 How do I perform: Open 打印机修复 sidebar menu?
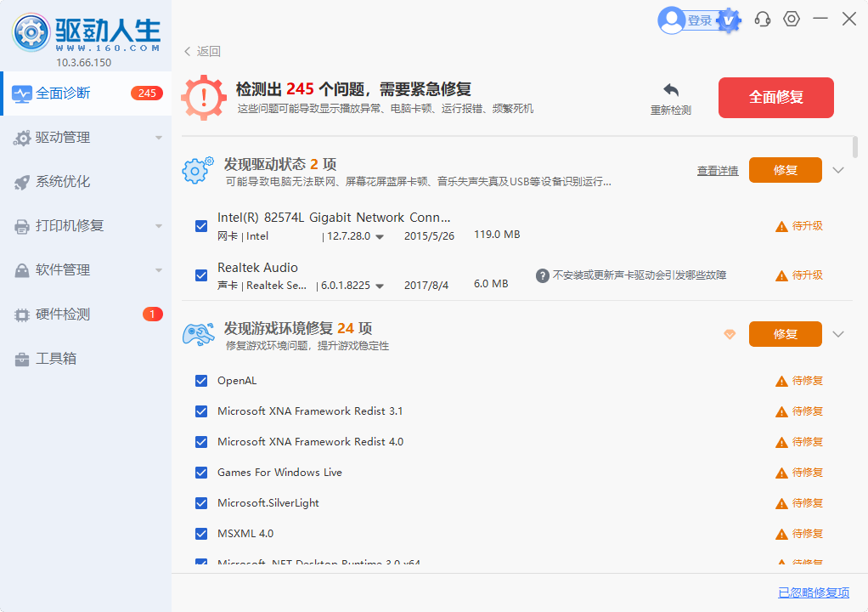click(x=86, y=226)
